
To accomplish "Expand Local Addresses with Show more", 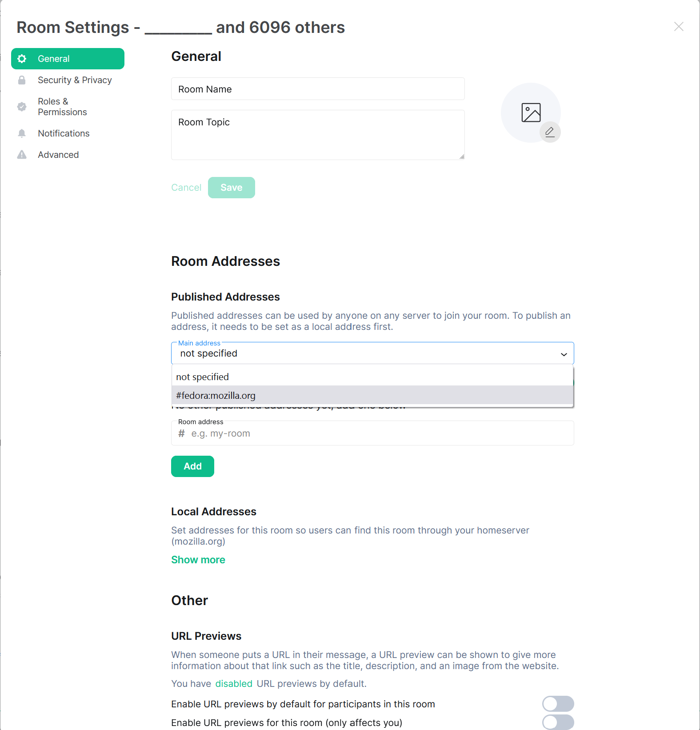I will coord(198,560).
